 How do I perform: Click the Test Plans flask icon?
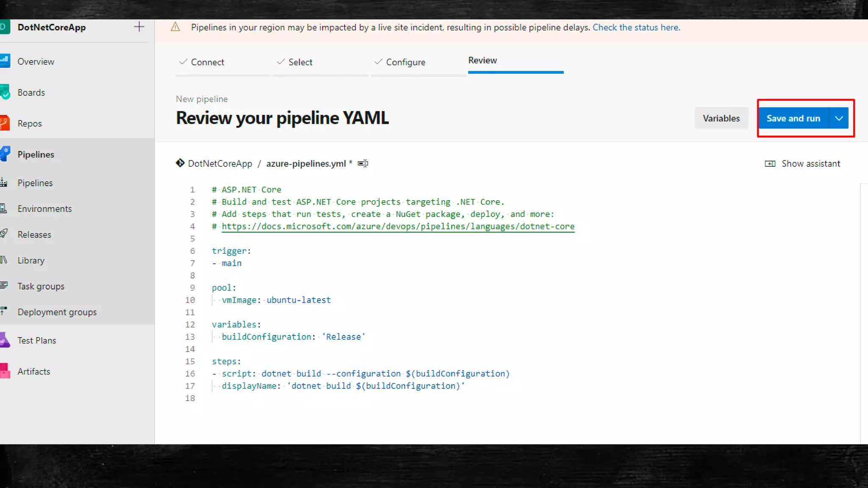(x=5, y=340)
